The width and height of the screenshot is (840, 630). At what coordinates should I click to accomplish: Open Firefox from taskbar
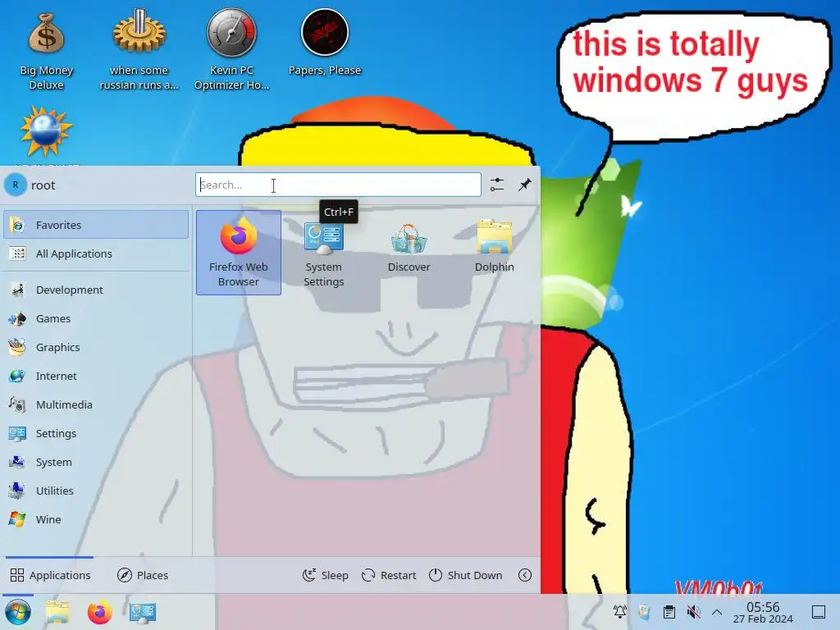(99, 612)
